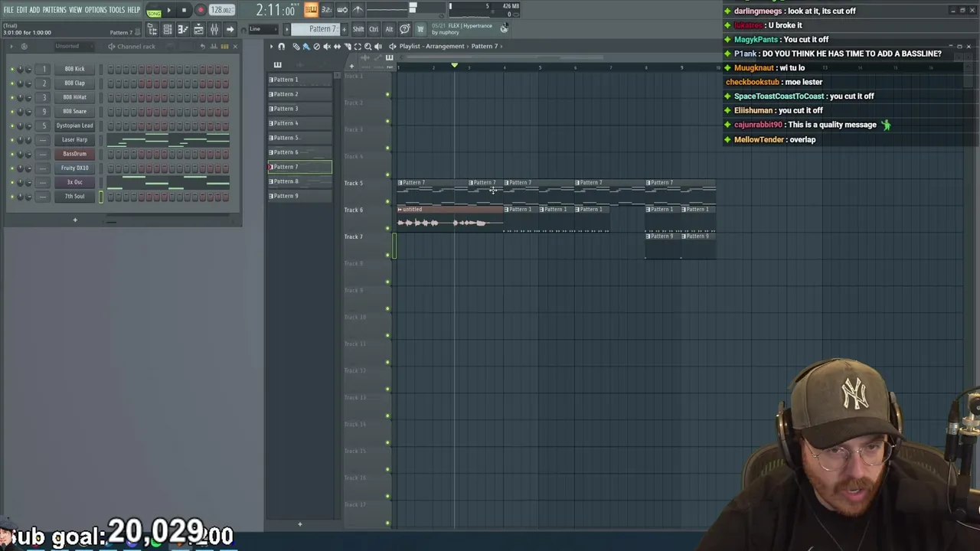The width and height of the screenshot is (980, 551).
Task: Select the Paint brush tool in Playlist
Action: click(x=306, y=46)
